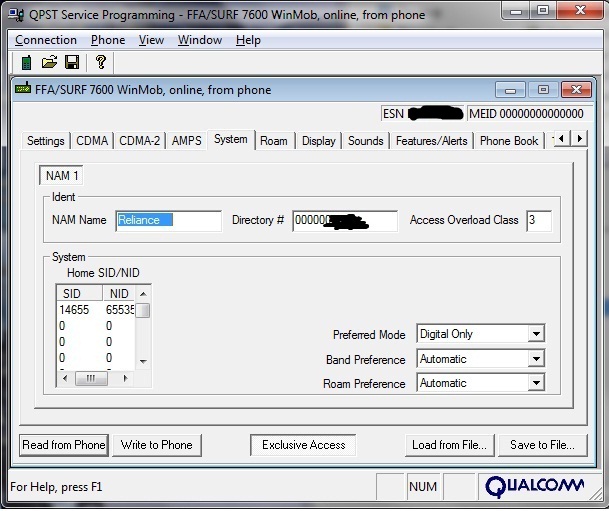The height and width of the screenshot is (511, 609).
Task: Click the open folder toolbar icon
Action: pos(49,62)
